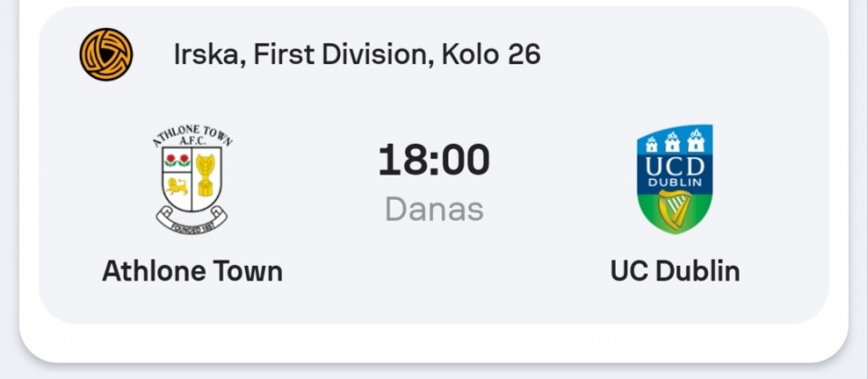Click the red roses on Athlone crest
The width and height of the screenshot is (868, 379).
click(177, 159)
